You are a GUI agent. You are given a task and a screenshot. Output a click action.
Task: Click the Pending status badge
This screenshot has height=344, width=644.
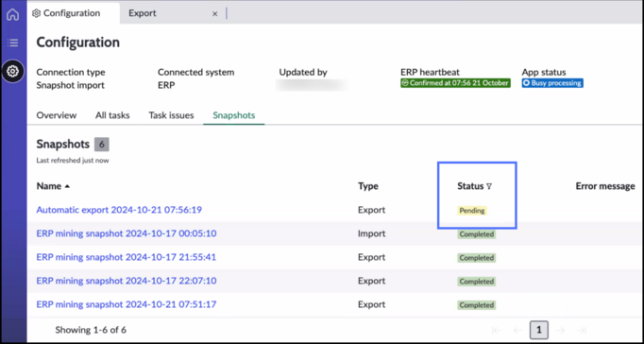click(472, 211)
